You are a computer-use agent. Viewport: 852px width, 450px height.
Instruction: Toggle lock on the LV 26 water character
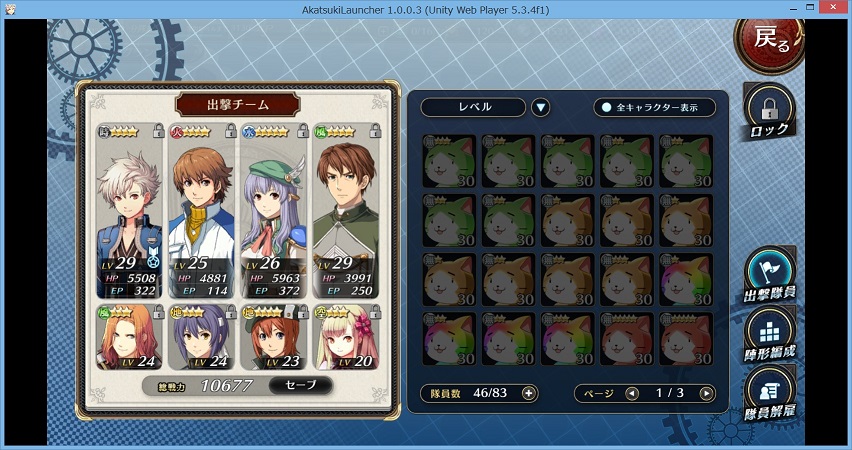click(x=303, y=130)
